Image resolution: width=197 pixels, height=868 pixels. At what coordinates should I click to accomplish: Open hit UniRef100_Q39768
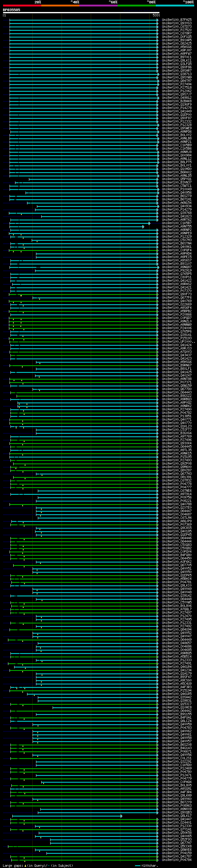(x=177, y=213)
